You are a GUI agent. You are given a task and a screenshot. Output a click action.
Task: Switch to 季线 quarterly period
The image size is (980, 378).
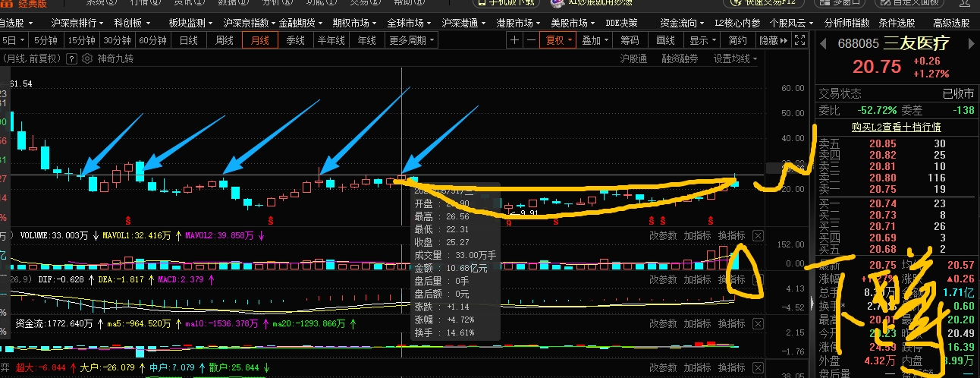pyautogui.click(x=295, y=40)
